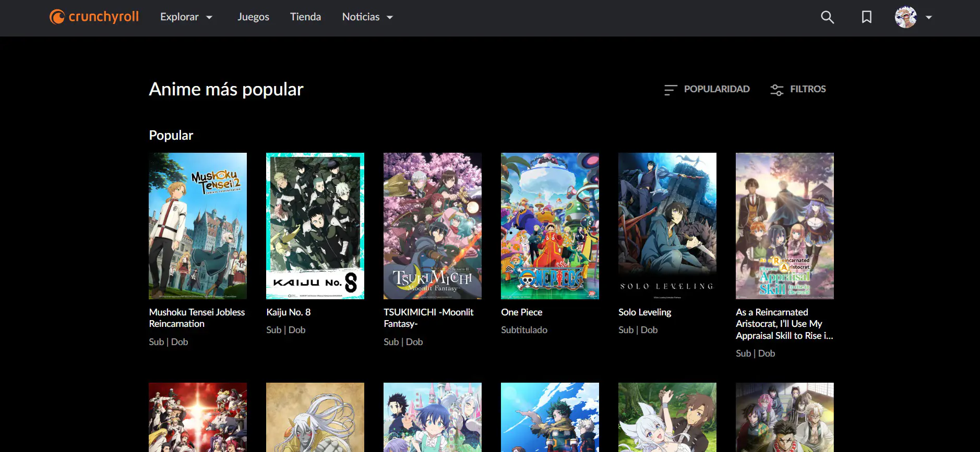Open the watchlist bookmark icon

click(867, 17)
